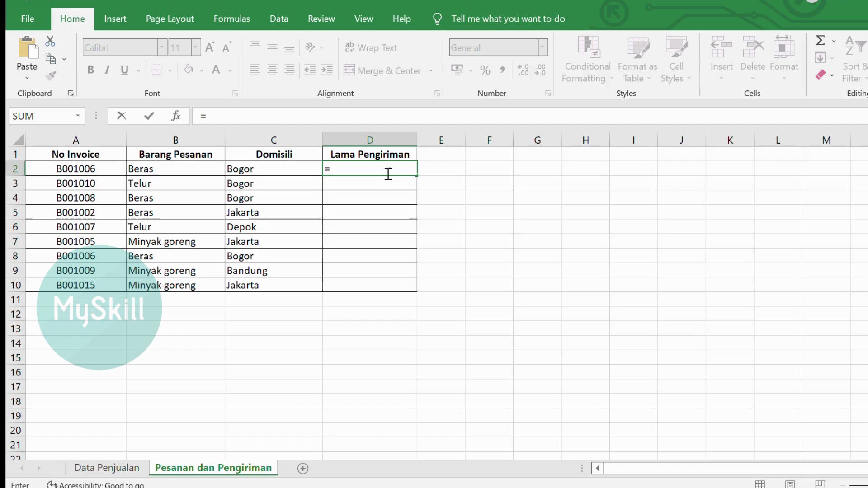
Task: Switch to the Formulas tab
Action: (231, 19)
